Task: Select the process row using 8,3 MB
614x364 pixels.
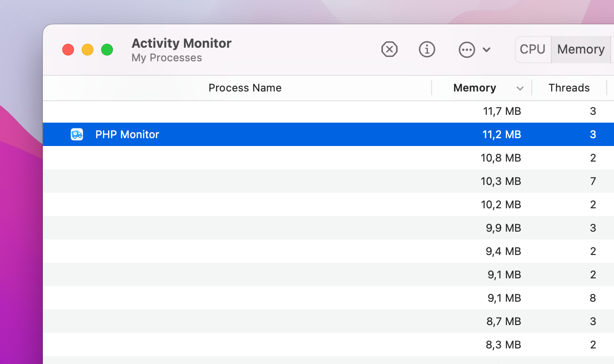Action: (328, 345)
